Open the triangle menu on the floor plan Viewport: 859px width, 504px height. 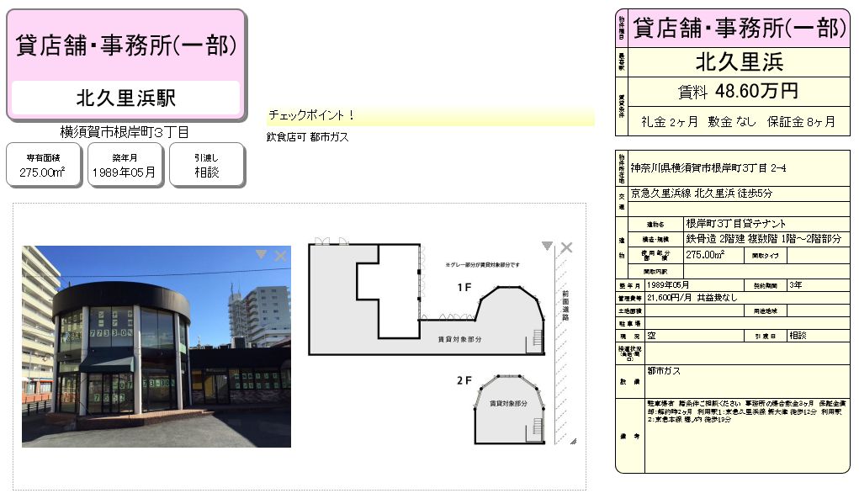click(x=547, y=246)
